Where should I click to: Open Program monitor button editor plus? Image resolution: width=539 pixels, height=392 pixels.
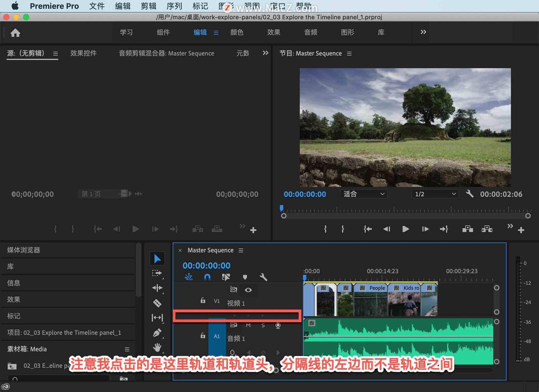(521, 230)
